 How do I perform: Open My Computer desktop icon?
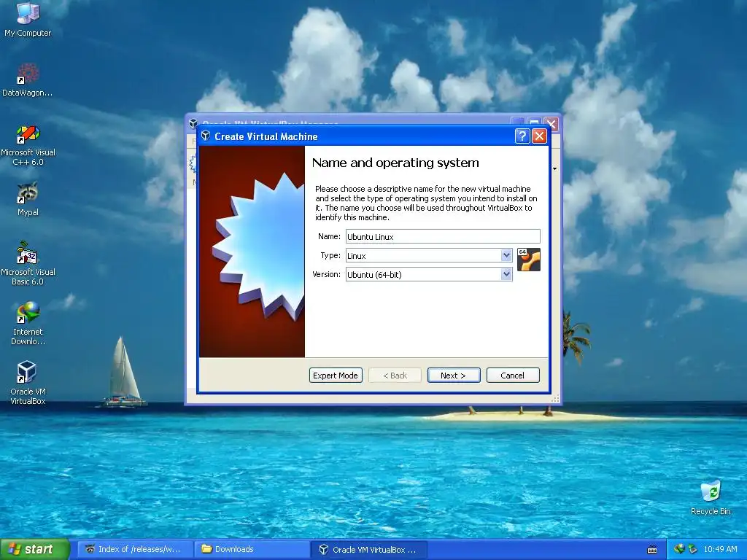pos(28,20)
